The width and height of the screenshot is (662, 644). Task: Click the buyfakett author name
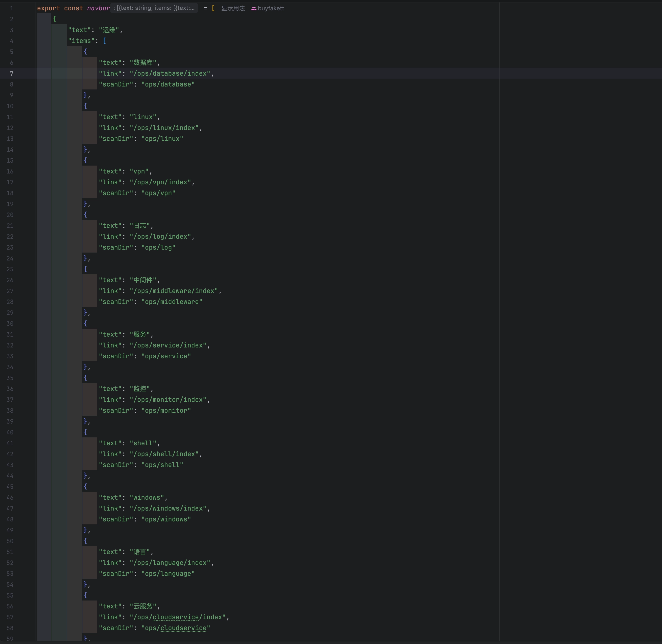click(271, 8)
